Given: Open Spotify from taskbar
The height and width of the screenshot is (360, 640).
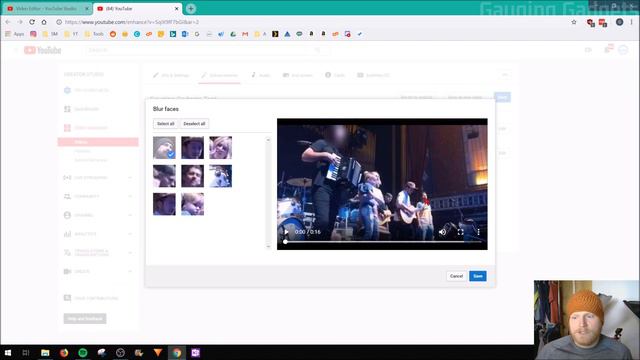Looking at the screenshot, I should [83, 353].
